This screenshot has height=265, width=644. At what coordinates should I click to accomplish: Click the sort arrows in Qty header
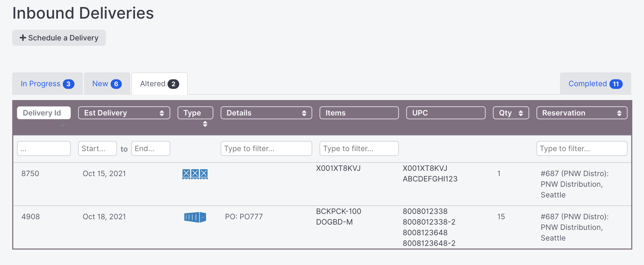pyautogui.click(x=521, y=113)
